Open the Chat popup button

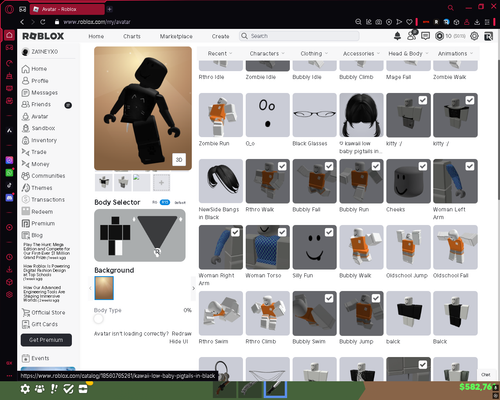486,374
